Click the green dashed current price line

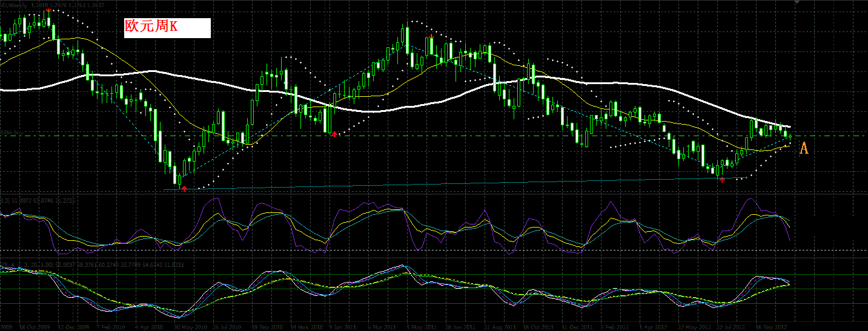point(434,136)
